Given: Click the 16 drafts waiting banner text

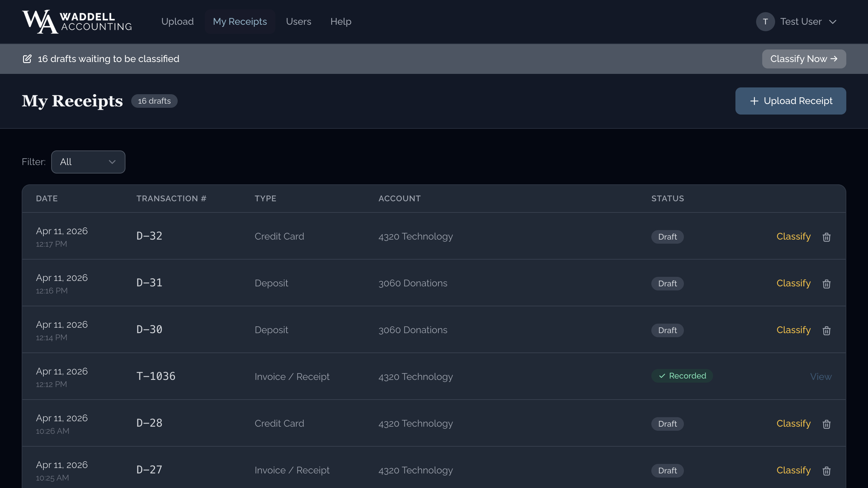Looking at the screenshot, I should [x=108, y=59].
